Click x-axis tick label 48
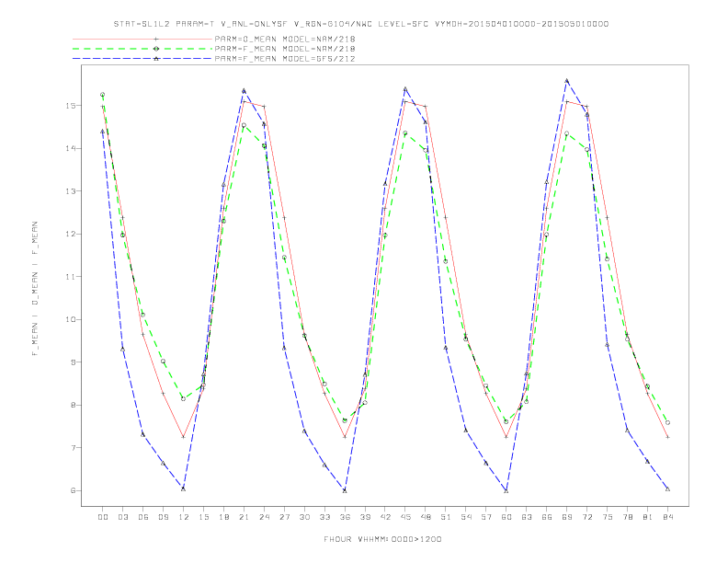This screenshot has height=563, width=728. (x=426, y=517)
